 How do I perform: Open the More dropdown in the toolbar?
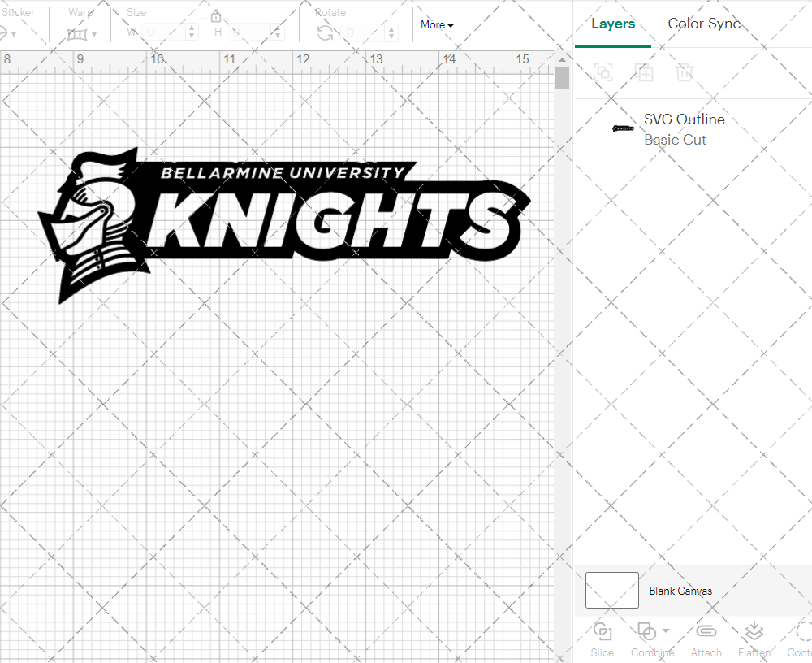[x=436, y=24]
